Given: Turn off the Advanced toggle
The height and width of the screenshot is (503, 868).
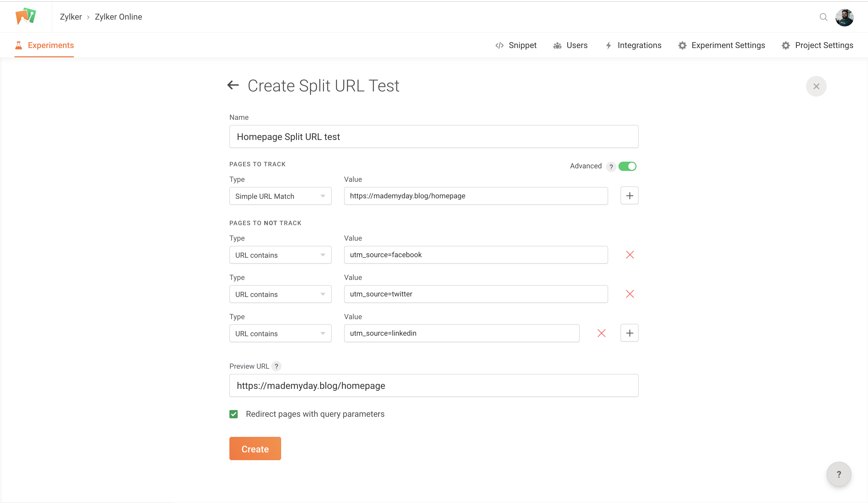Looking at the screenshot, I should pos(627,166).
